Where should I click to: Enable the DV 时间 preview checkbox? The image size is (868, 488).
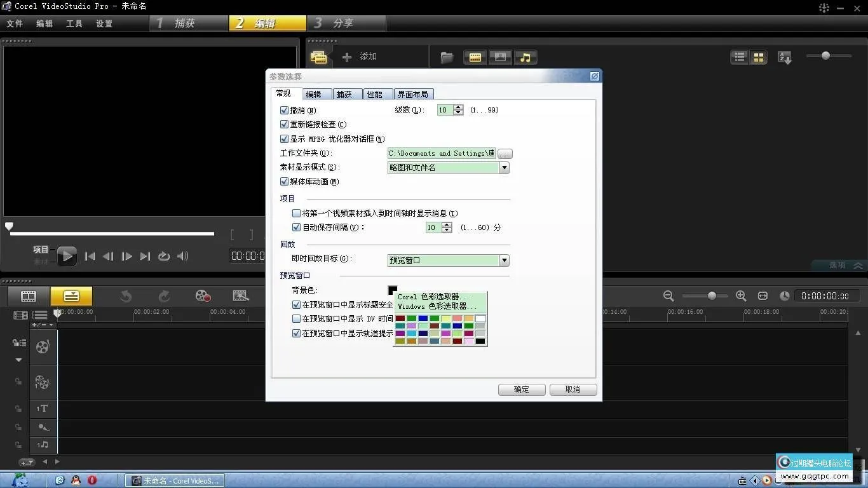296,318
